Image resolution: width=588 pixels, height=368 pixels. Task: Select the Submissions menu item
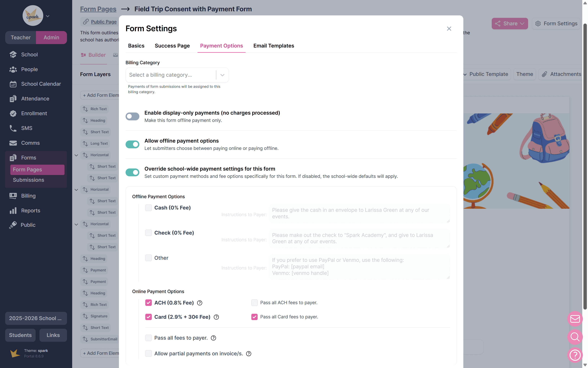[x=29, y=180]
